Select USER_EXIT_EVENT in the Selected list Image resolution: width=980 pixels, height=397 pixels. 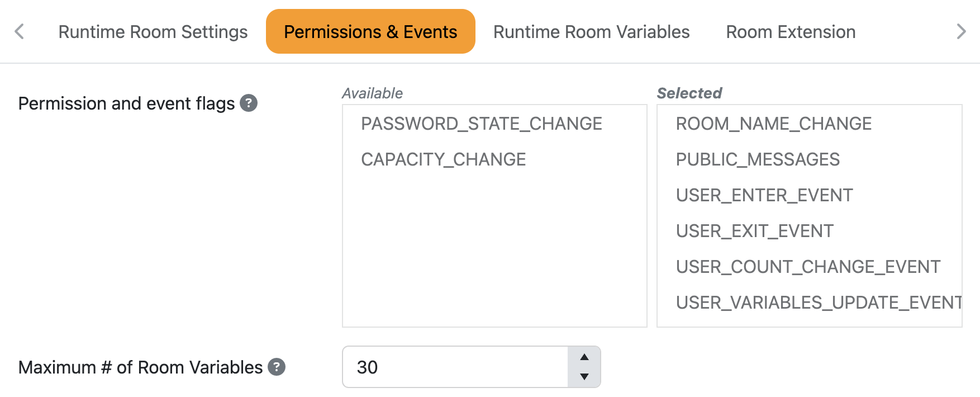click(x=755, y=231)
